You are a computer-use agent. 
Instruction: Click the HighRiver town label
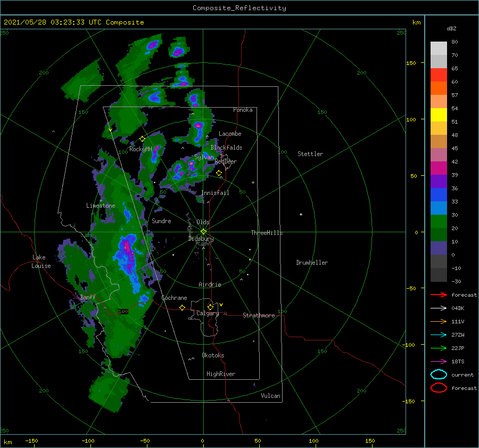[221, 374]
